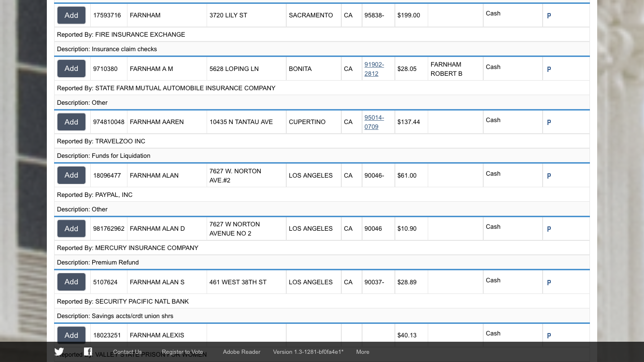
Task: Click amount $61.00
Action: coord(407,176)
